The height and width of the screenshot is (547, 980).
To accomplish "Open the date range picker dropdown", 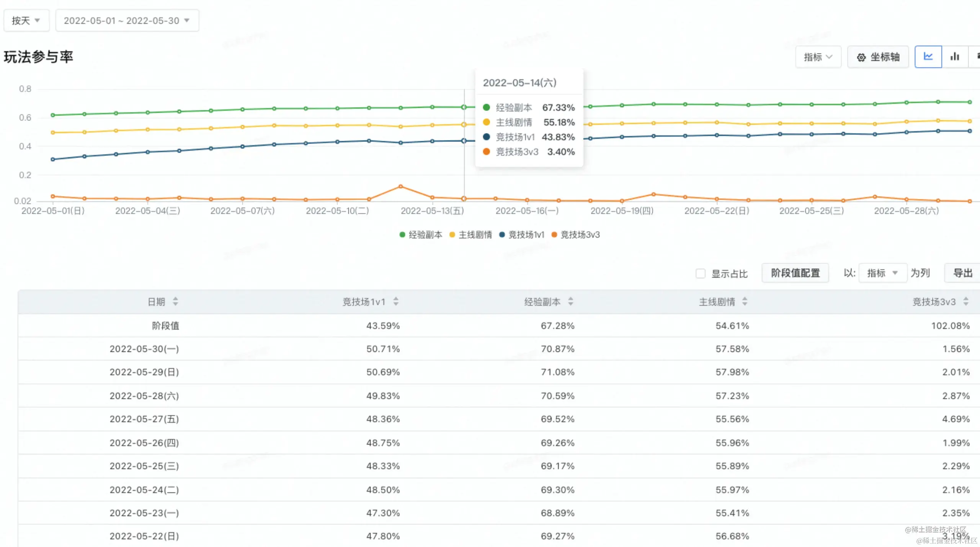I will [127, 20].
